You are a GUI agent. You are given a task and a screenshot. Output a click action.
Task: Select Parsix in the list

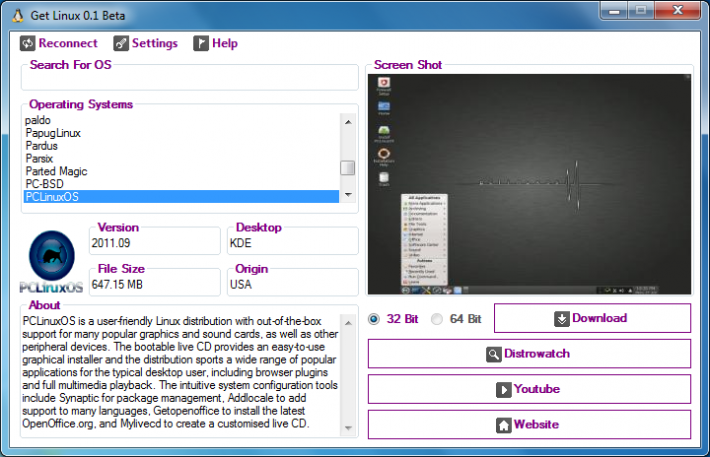coord(181,159)
